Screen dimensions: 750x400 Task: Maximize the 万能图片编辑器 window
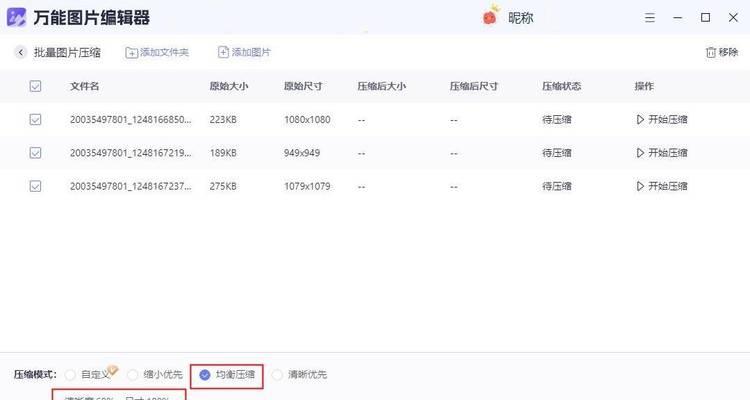tap(705, 18)
